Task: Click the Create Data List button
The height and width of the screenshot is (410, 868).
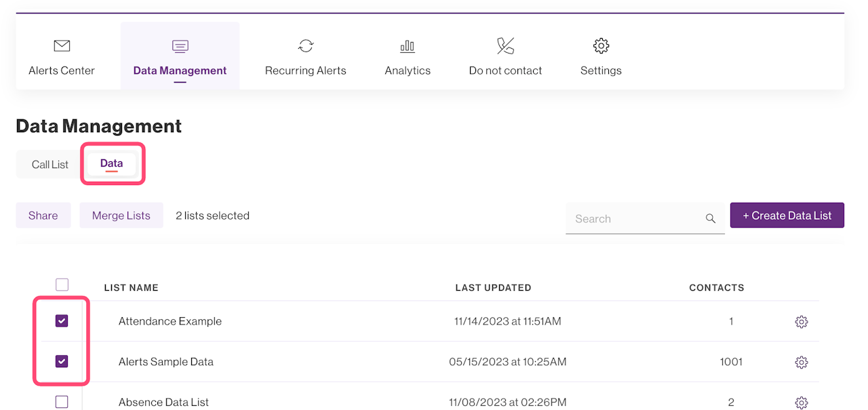Action: click(787, 216)
